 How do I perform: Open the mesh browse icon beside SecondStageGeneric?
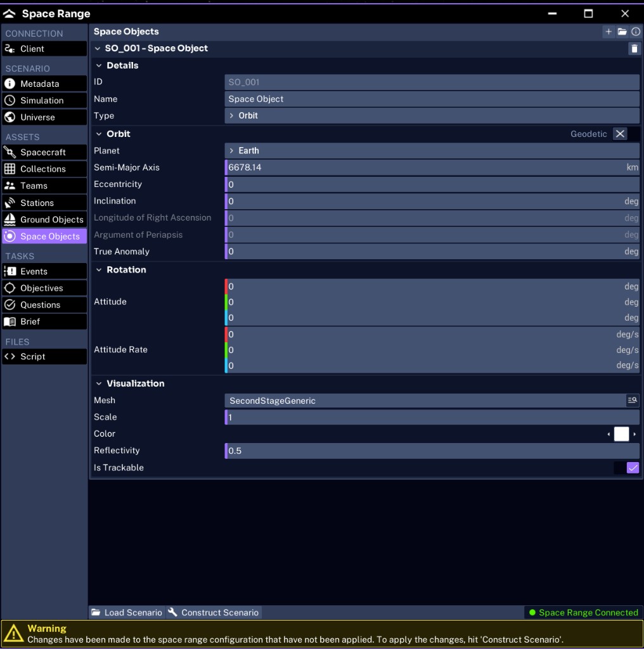click(632, 401)
